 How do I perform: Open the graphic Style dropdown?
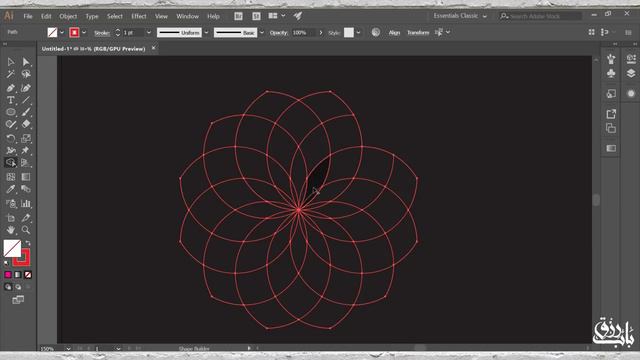[358, 32]
